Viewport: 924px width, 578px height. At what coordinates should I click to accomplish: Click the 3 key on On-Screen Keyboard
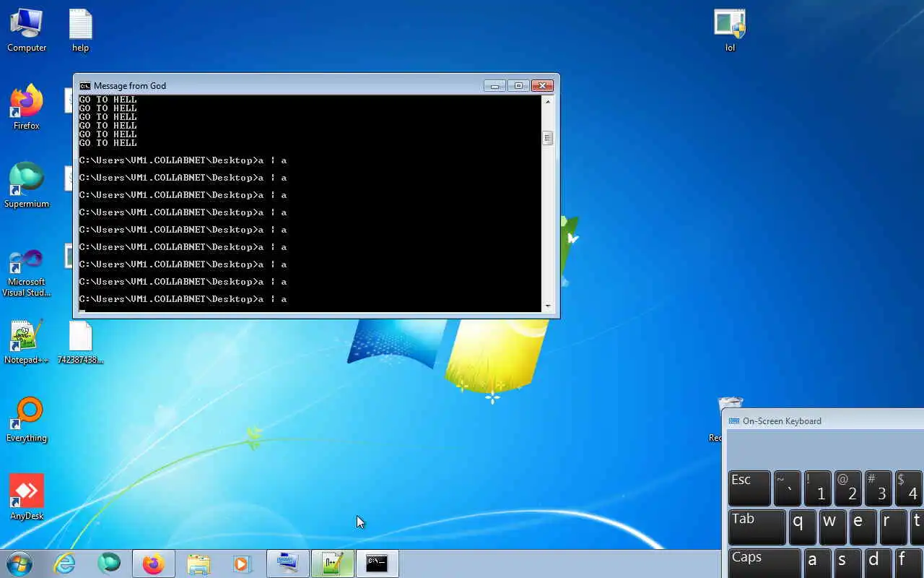coord(879,488)
